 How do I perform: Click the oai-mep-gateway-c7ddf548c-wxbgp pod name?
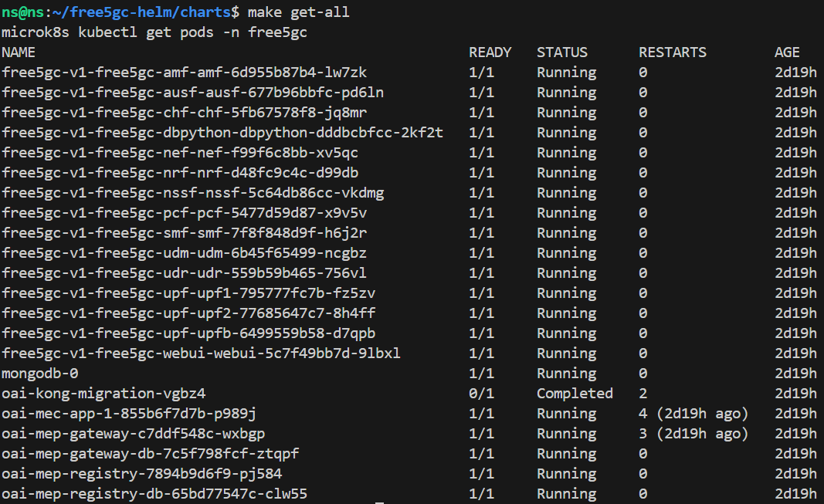pyautogui.click(x=133, y=433)
